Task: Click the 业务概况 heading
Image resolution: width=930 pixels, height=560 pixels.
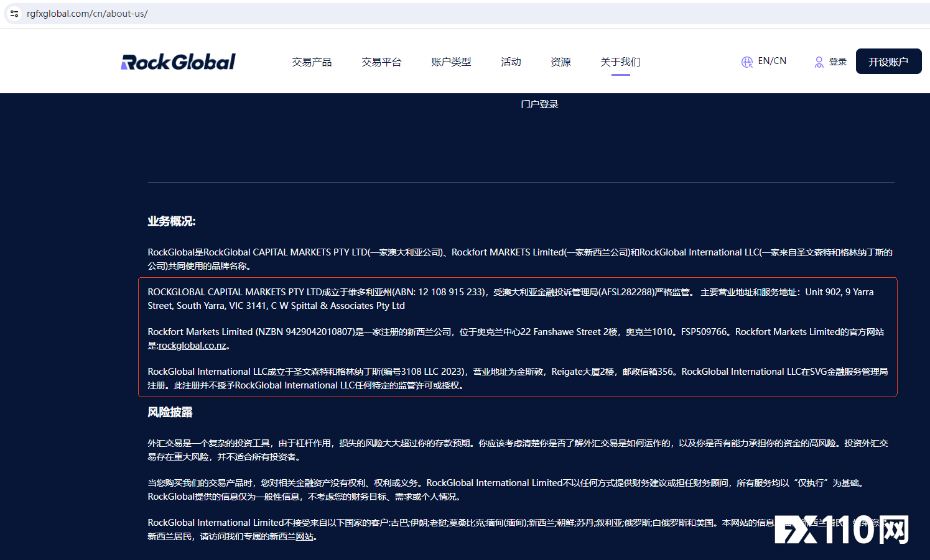Action: pos(172,221)
